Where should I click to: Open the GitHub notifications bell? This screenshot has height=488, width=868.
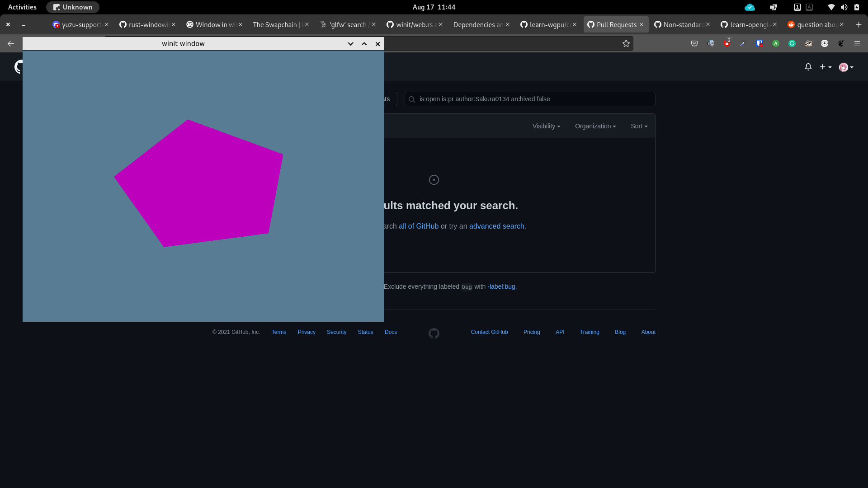pos(808,67)
